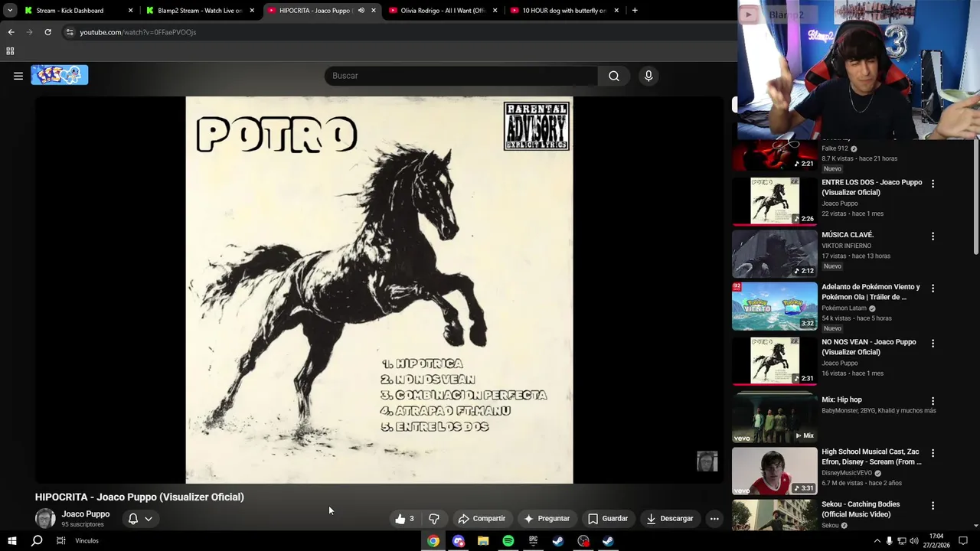The image size is (980, 551).
Task: Close the Olivia Rodrigo tab
Action: click(x=495, y=11)
